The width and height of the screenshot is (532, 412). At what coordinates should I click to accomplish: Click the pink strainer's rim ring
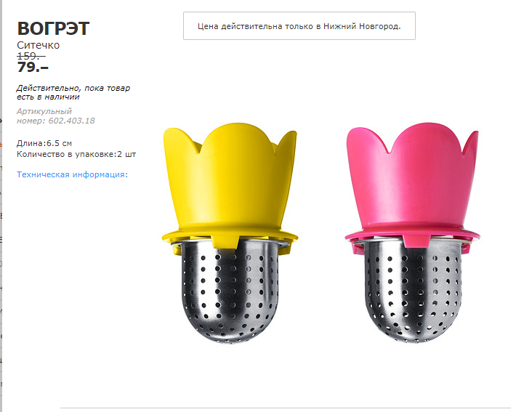pos(411,235)
